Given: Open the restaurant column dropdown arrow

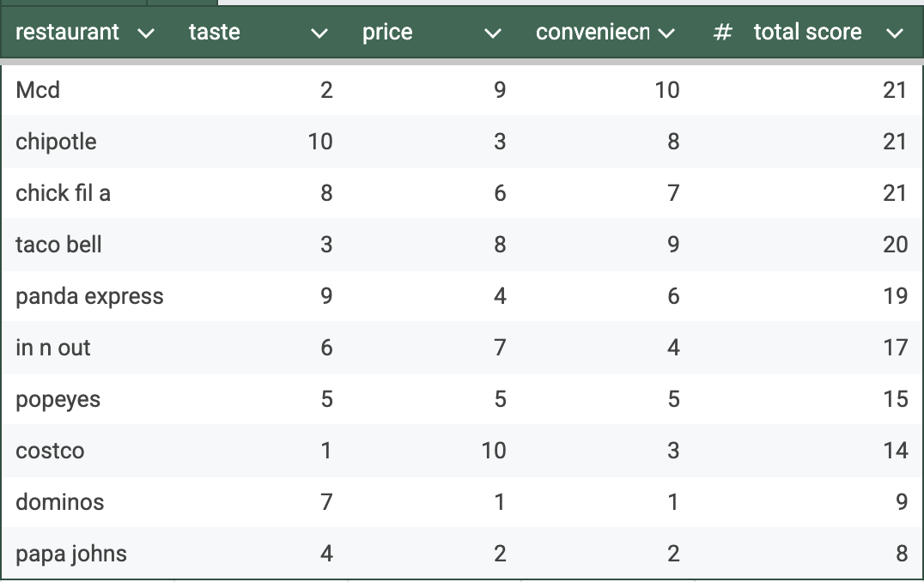Looking at the screenshot, I should [146, 33].
